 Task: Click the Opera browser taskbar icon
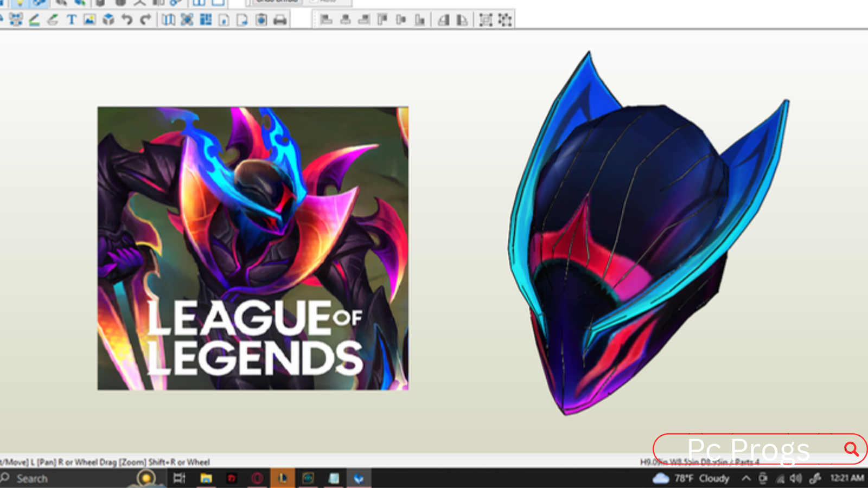(257, 478)
